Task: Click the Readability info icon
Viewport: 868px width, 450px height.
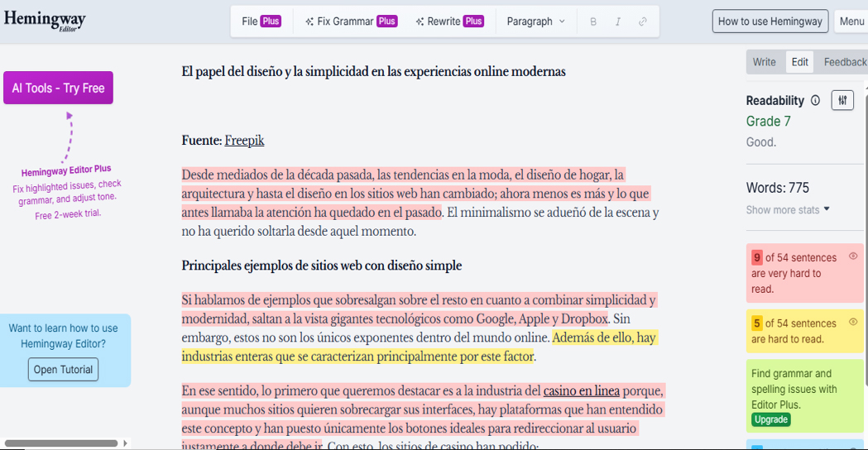Action: [815, 101]
